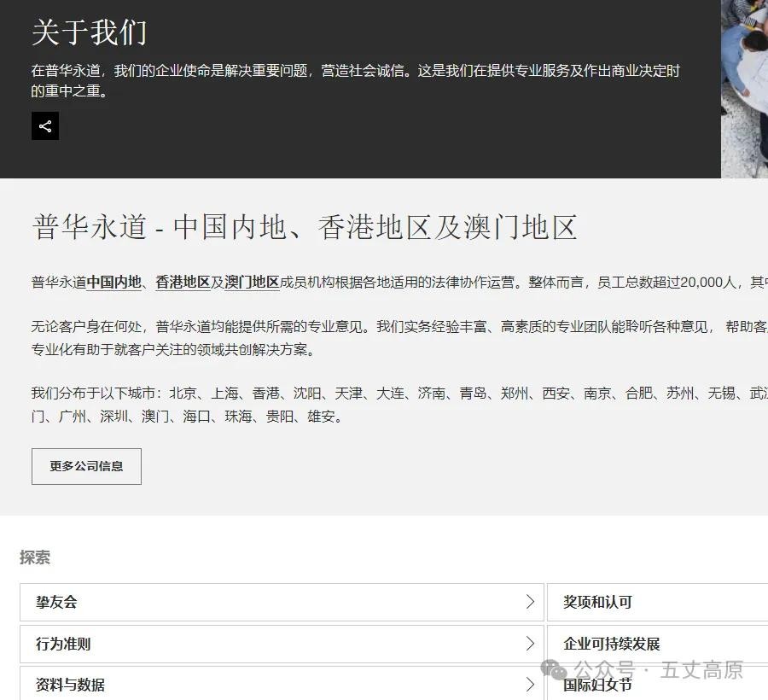
Task: Open the 中国内地 link
Action: tap(114, 283)
